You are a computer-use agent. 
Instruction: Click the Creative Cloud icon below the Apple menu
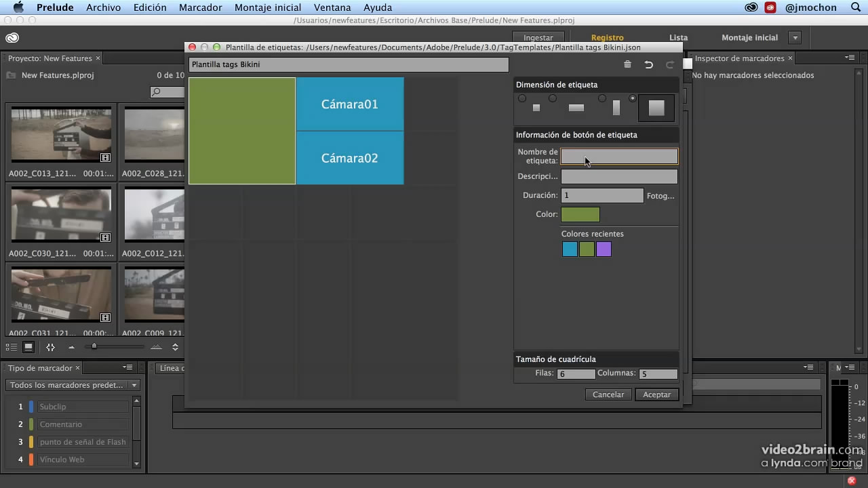(x=12, y=38)
